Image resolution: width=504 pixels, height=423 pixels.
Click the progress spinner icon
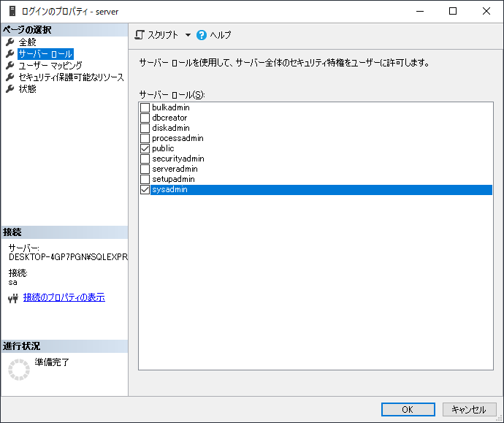point(19,370)
